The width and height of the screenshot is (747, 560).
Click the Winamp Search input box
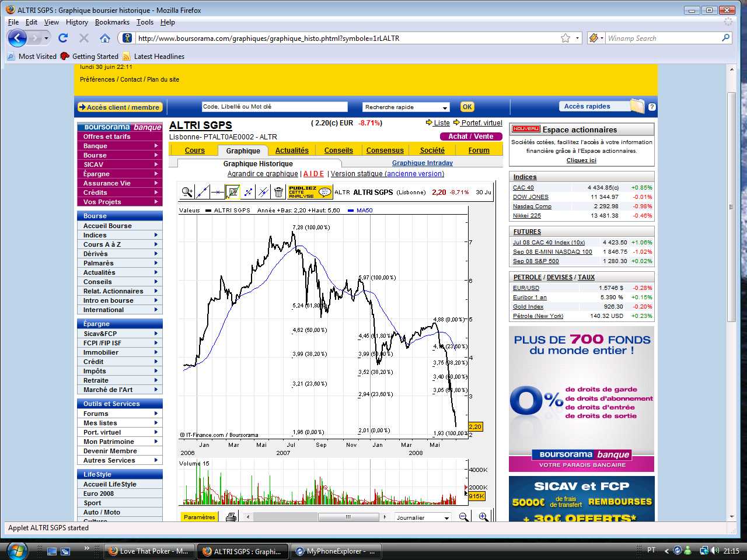[663, 38]
